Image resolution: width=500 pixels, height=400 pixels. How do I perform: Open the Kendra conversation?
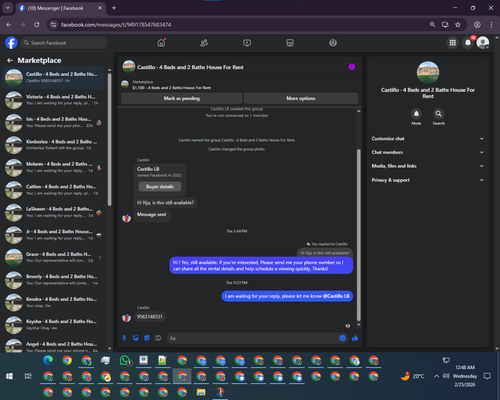(53, 302)
